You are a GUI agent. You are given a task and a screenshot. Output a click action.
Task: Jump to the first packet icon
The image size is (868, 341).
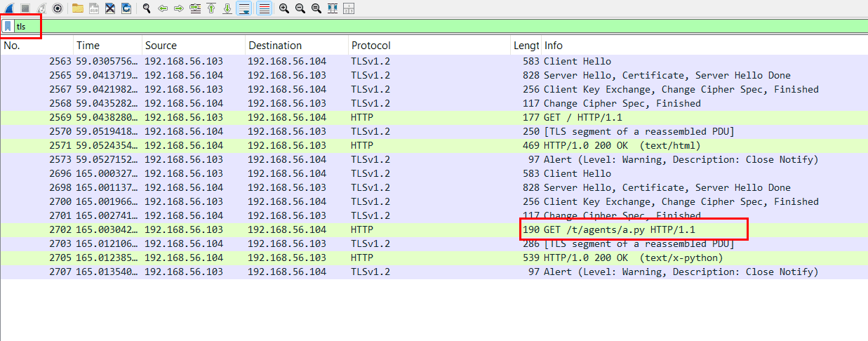(x=211, y=8)
